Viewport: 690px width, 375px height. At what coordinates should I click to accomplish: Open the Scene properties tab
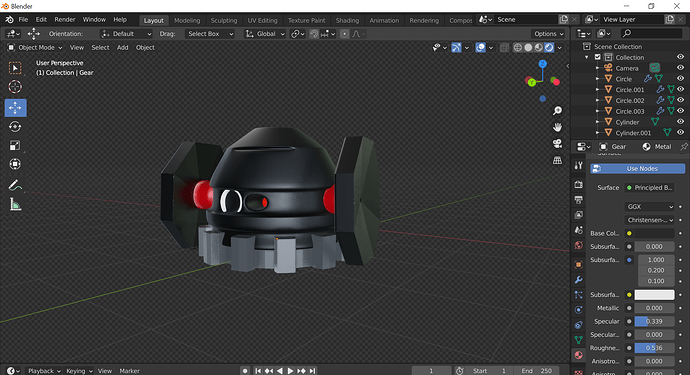[x=579, y=230]
